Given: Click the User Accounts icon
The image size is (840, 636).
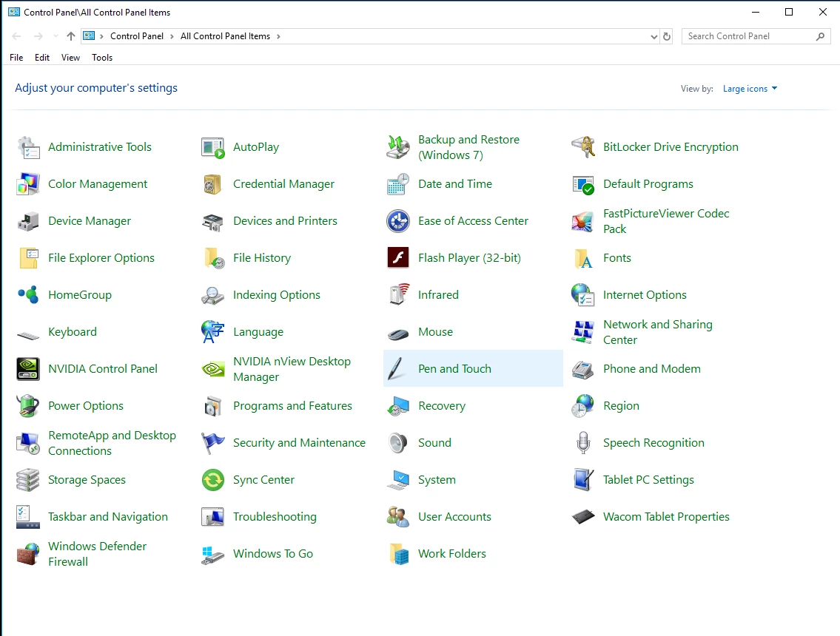Looking at the screenshot, I should 398,517.
